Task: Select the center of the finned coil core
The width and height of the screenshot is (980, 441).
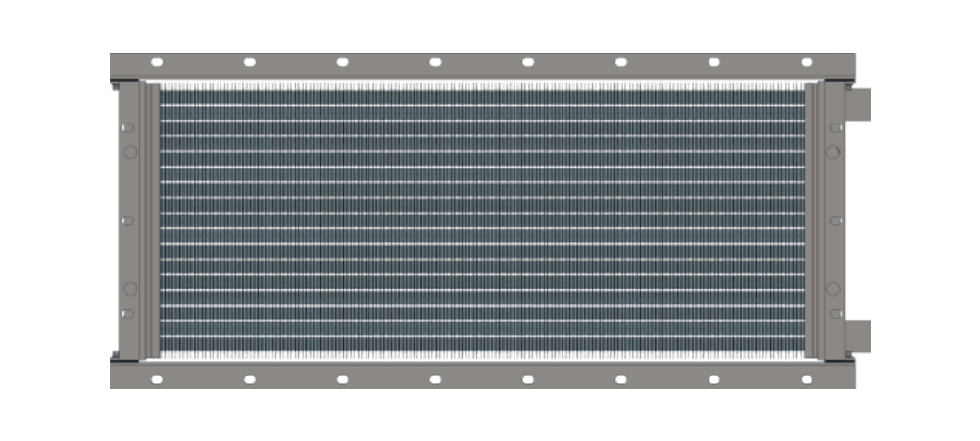Action: pos(482,220)
